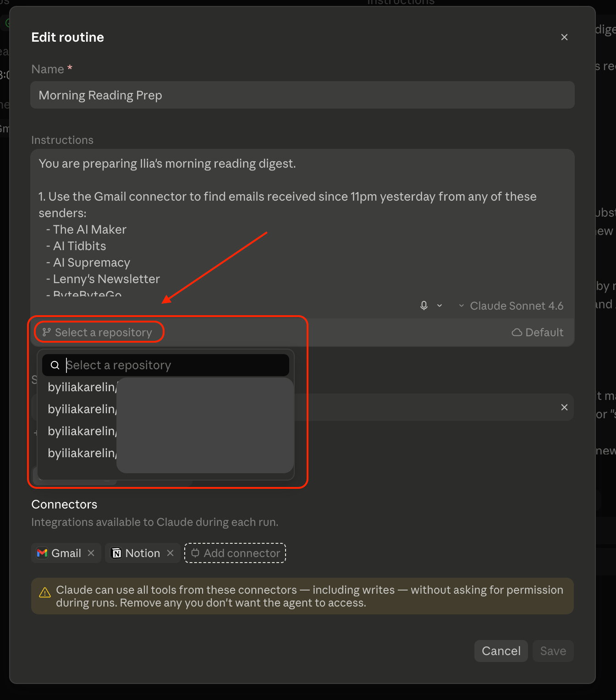Edit the routine Name field
The width and height of the screenshot is (616, 700).
click(302, 95)
